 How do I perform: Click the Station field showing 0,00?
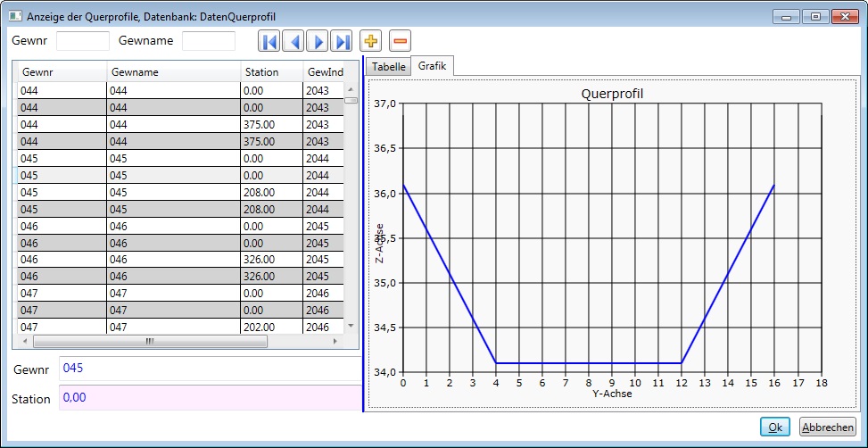[210, 398]
